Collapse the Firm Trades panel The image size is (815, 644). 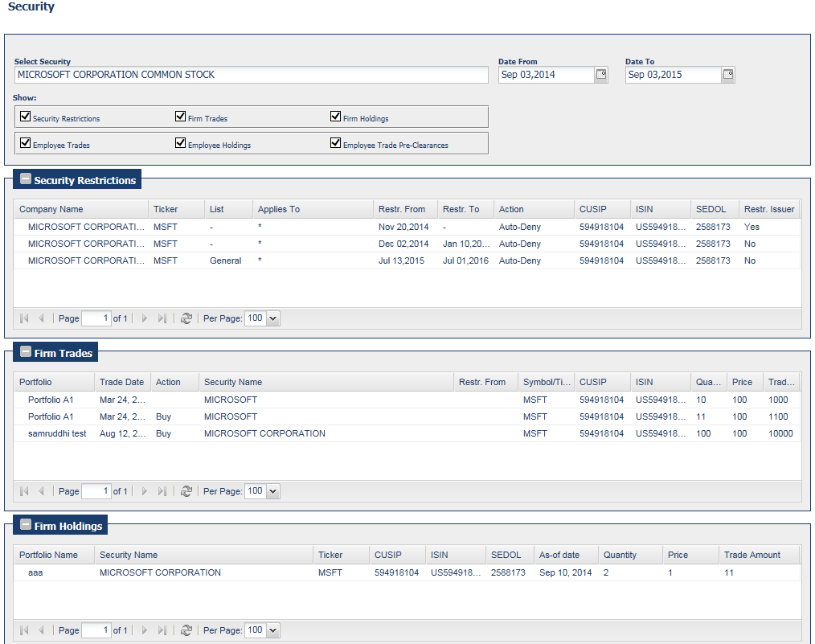pos(26,352)
